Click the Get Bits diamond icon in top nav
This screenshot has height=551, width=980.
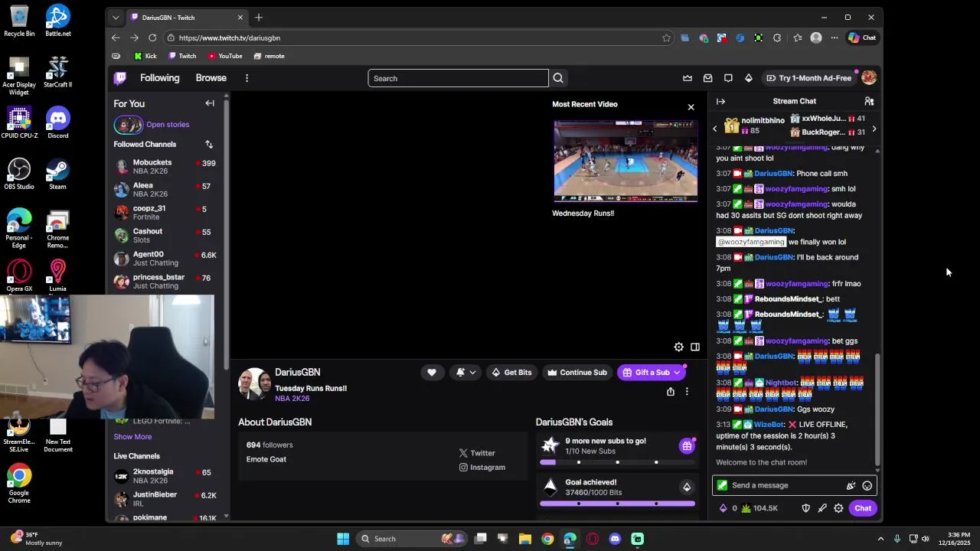[x=749, y=78]
